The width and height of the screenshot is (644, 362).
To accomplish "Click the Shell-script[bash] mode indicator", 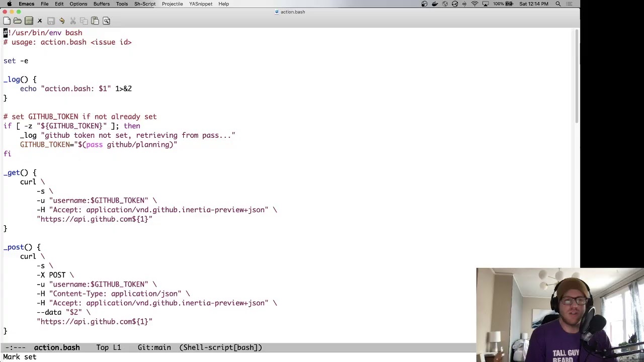I will click(221, 347).
